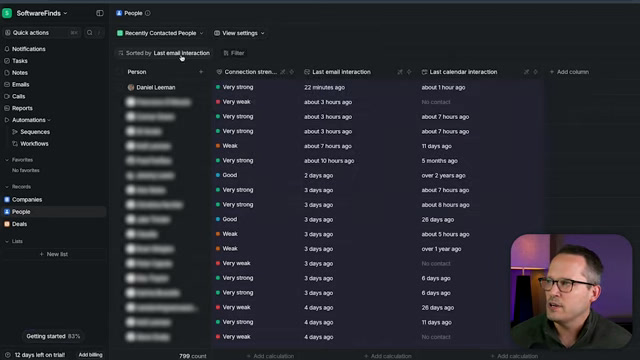640x360 pixels.
Task: Open the Daniel Leeman person record
Action: (156, 87)
